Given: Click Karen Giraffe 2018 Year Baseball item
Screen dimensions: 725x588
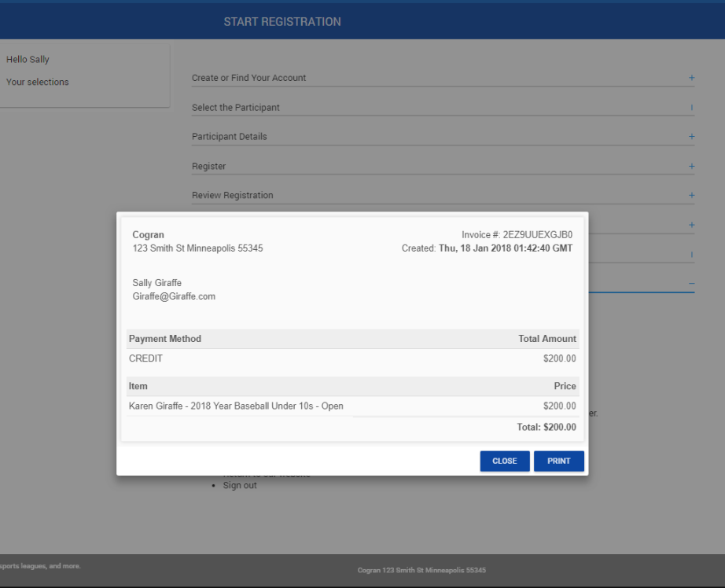Looking at the screenshot, I should [236, 406].
